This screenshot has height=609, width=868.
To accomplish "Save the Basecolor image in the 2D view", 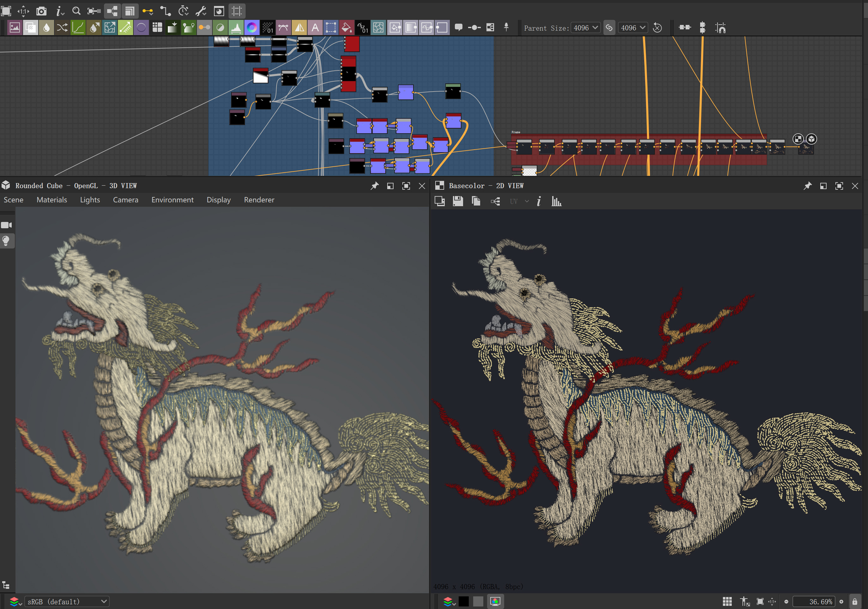I will [458, 201].
